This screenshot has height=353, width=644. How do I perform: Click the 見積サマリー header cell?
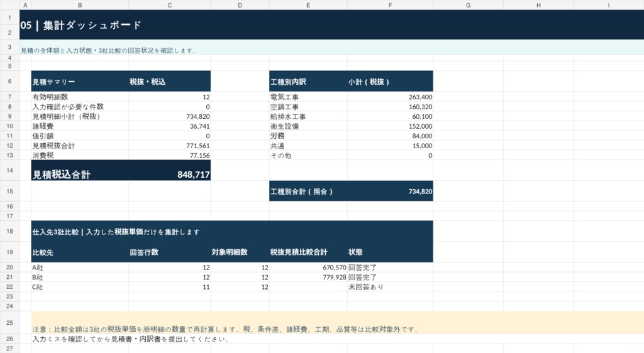coord(80,81)
